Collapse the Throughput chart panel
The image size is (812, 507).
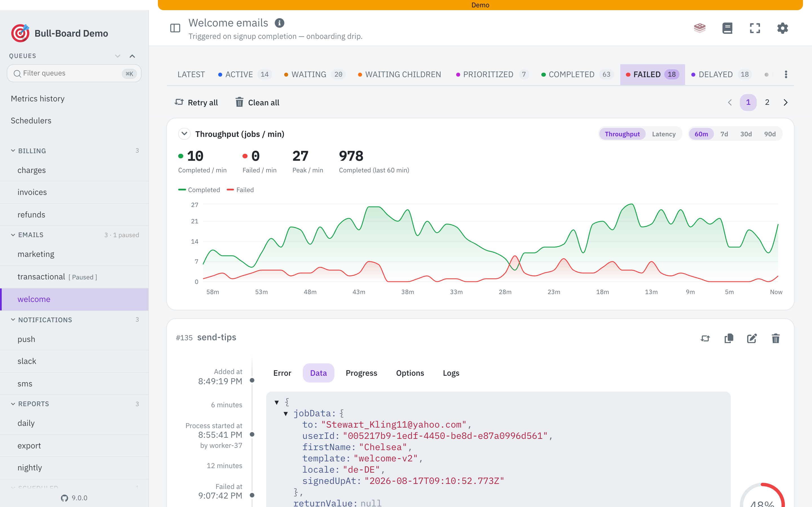[x=184, y=134]
